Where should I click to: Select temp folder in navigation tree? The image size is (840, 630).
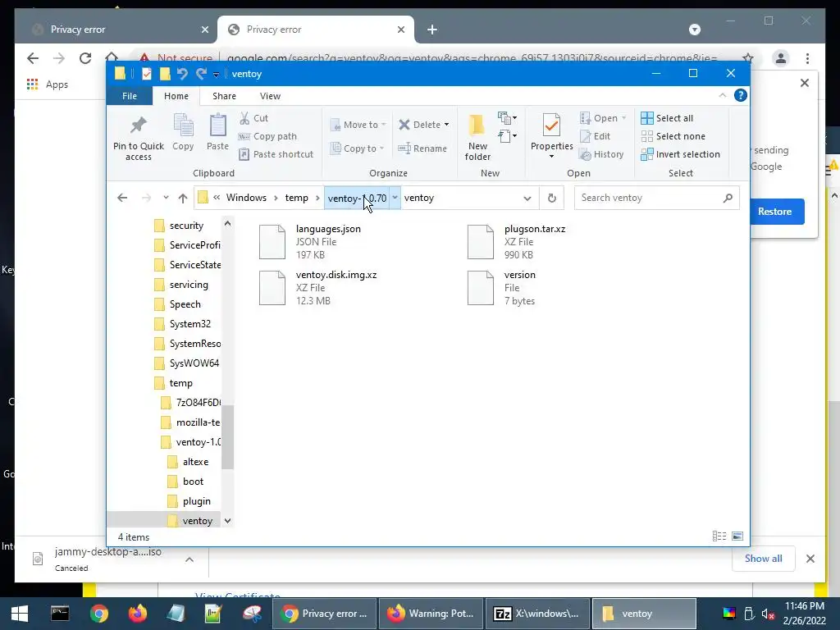(180, 383)
